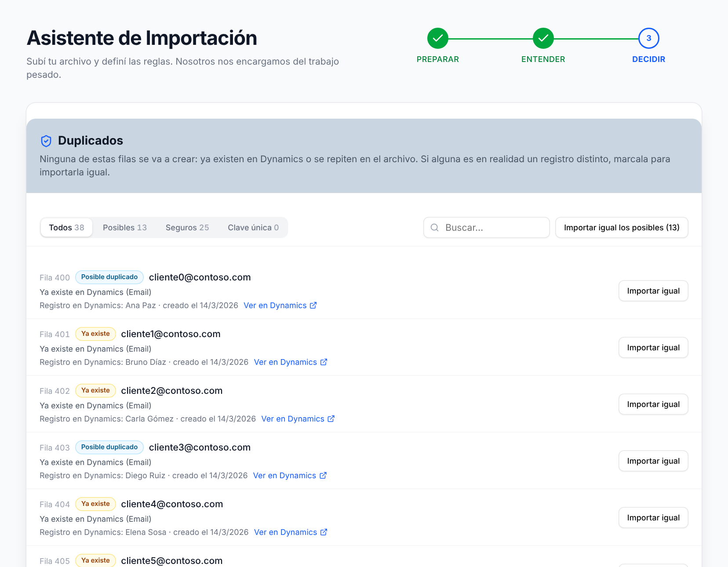Click Importar igual for cliente4@contoso.com

coord(653,518)
